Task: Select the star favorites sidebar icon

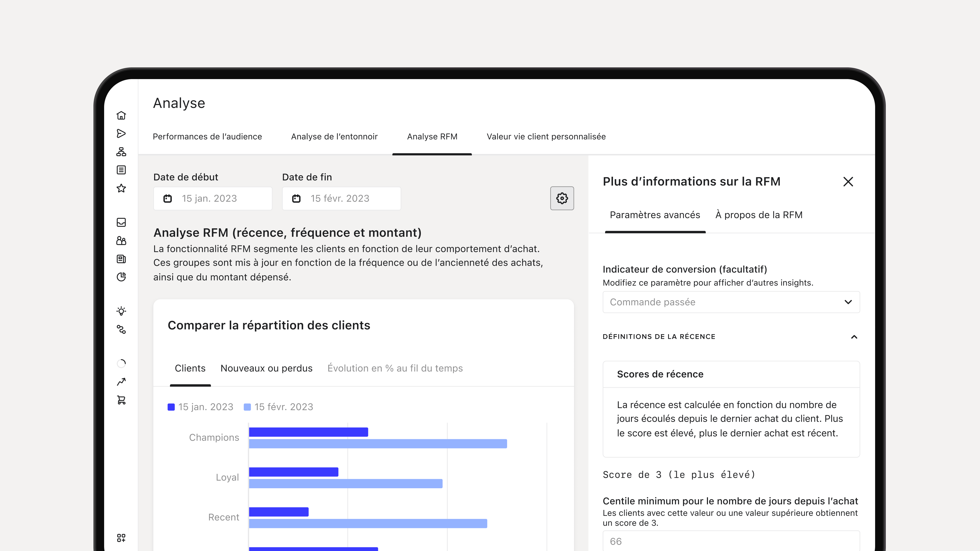Action: (x=121, y=188)
